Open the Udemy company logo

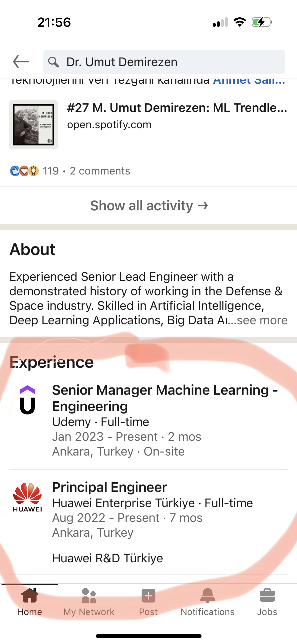[27, 400]
